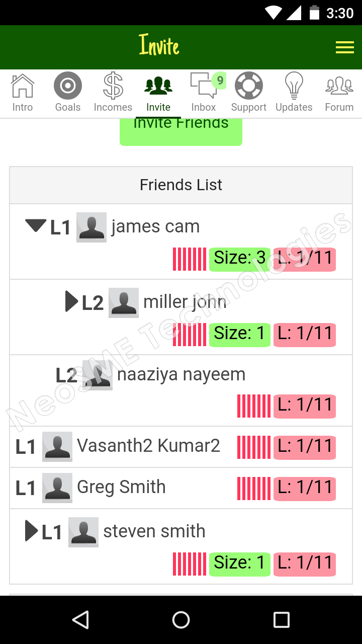Click Vasanth2 Kumar2's L: 1/11 level badge
Screen dimensions: 362x644
[305, 447]
